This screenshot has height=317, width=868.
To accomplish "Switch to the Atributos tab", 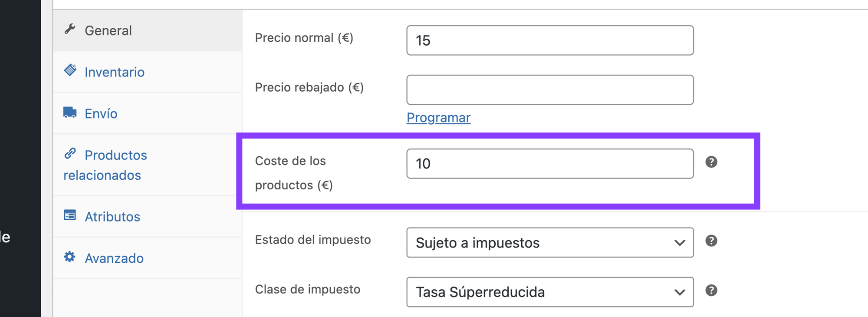I will point(112,217).
